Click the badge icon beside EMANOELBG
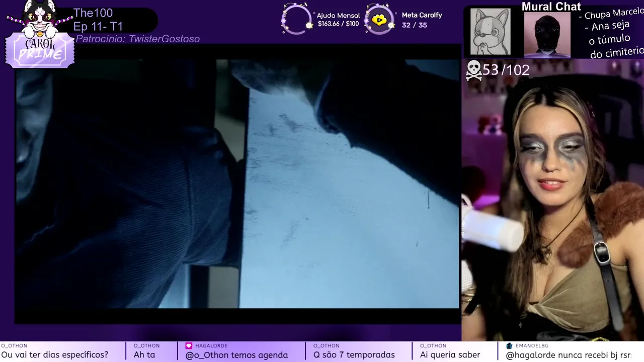644x362 pixels. pyautogui.click(x=509, y=346)
